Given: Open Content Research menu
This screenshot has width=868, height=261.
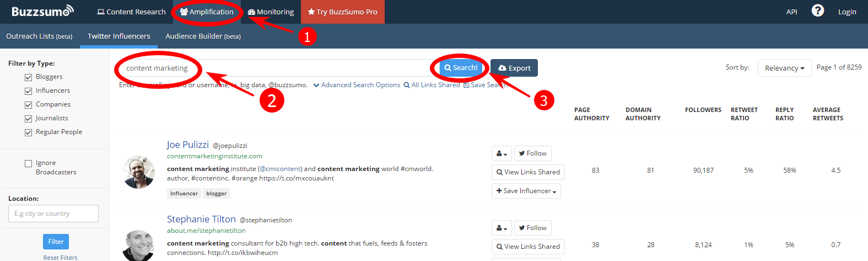Looking at the screenshot, I should coord(131,12).
